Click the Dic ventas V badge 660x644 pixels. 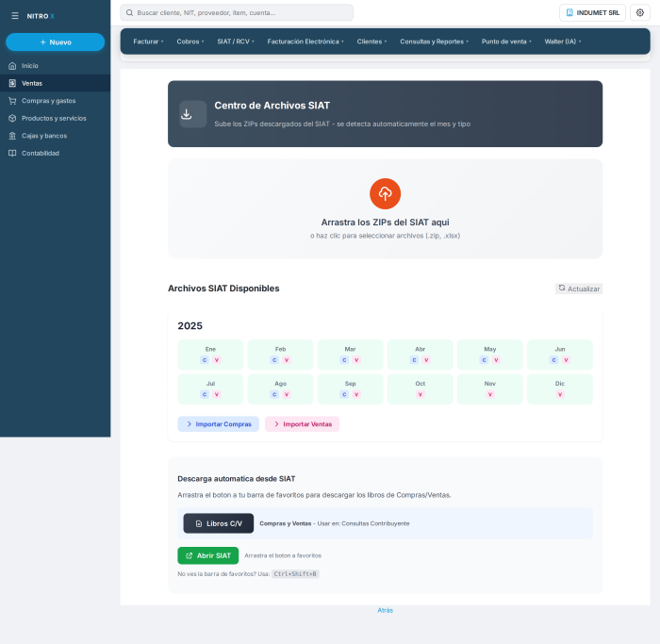560,394
